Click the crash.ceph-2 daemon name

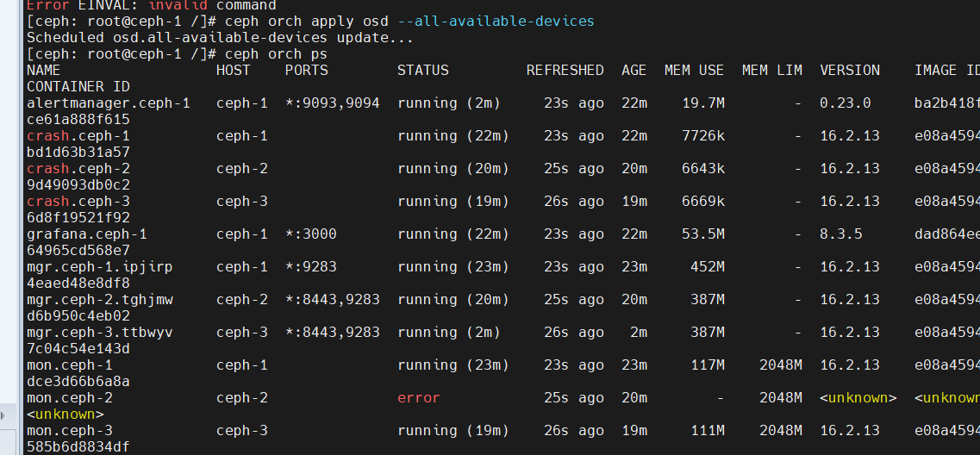pyautogui.click(x=78, y=168)
